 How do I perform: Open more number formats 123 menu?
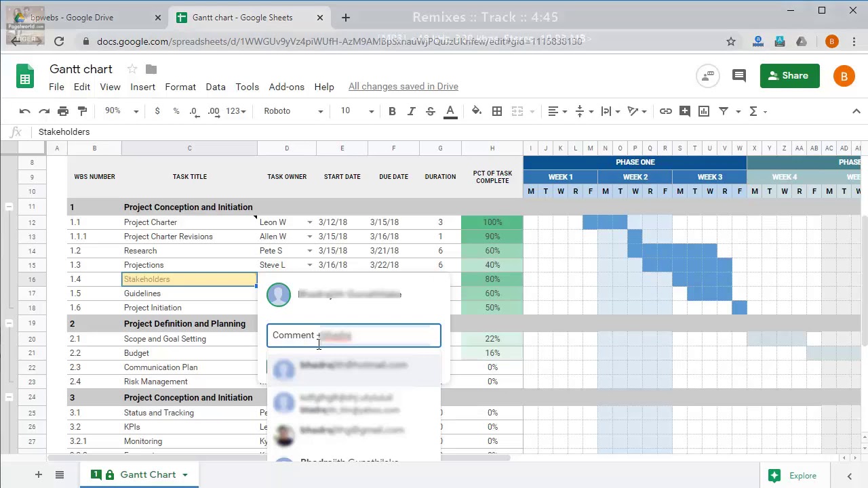[x=236, y=111]
